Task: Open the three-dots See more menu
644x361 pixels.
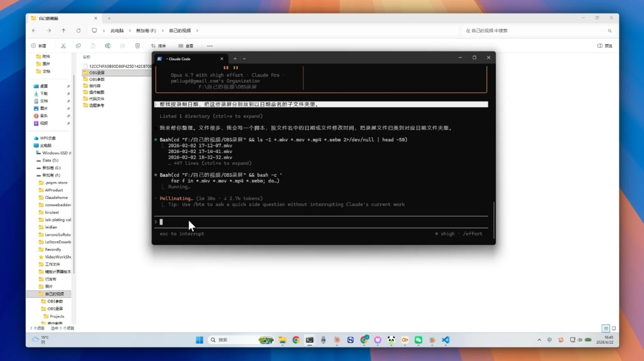Action: pos(210,46)
